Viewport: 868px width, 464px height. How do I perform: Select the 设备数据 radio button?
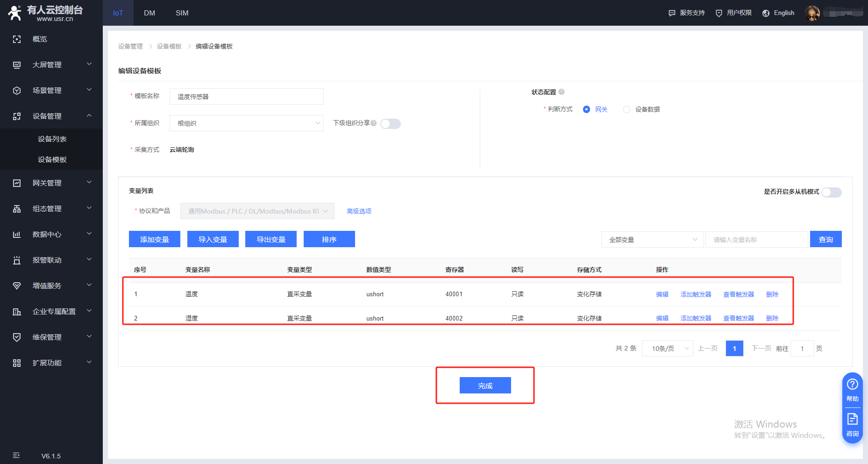click(626, 109)
